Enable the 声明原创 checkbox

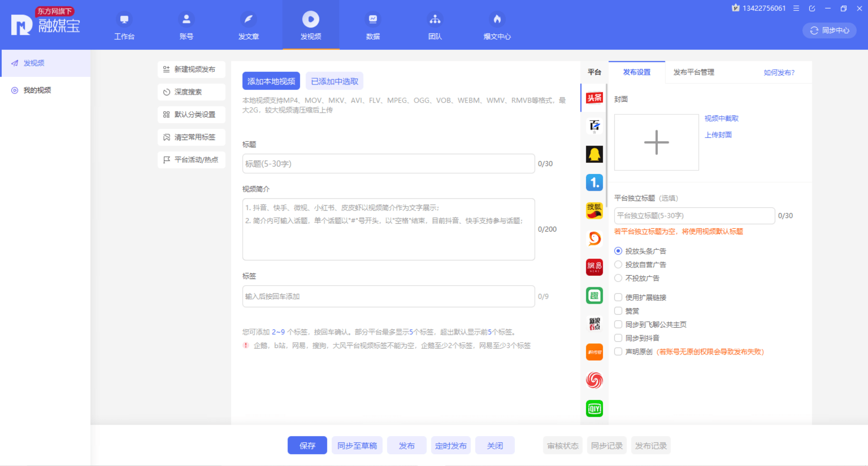618,352
